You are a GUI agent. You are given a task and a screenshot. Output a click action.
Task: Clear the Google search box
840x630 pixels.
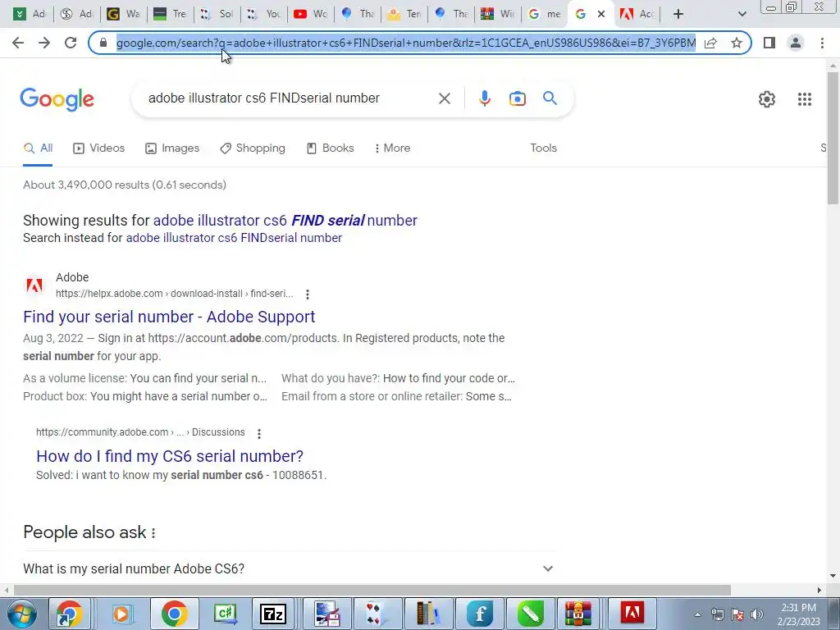click(x=444, y=98)
